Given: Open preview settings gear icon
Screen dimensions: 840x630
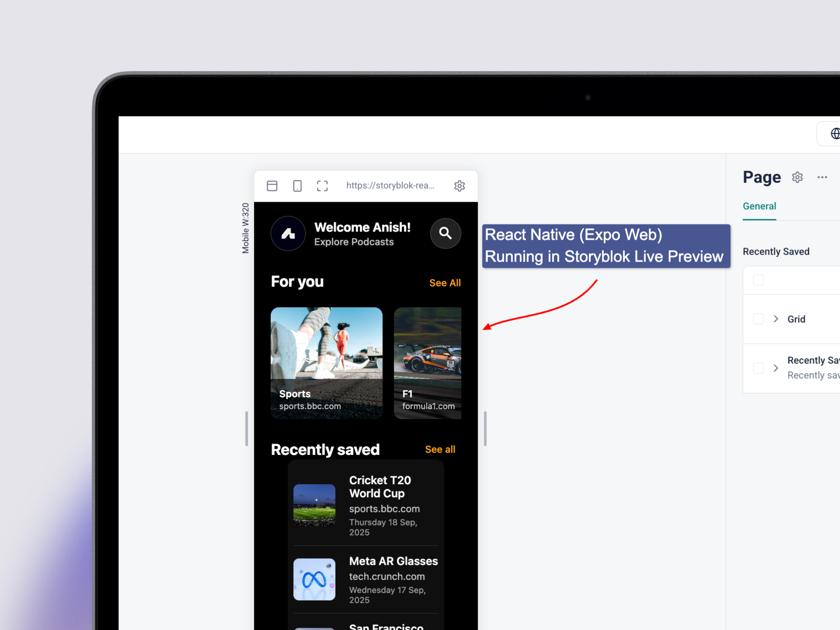Looking at the screenshot, I should [x=459, y=186].
